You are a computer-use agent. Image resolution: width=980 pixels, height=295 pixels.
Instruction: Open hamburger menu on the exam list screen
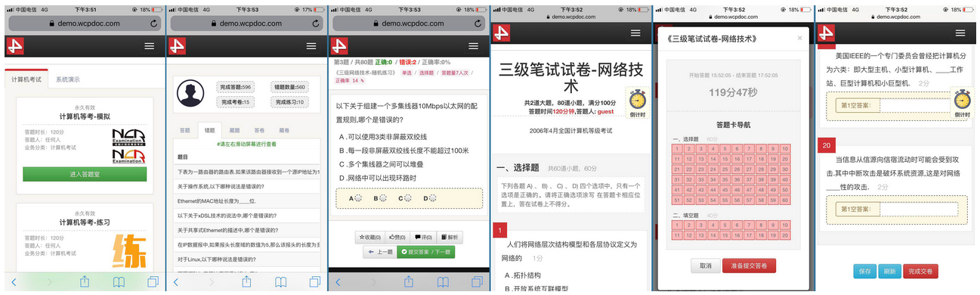[150, 45]
